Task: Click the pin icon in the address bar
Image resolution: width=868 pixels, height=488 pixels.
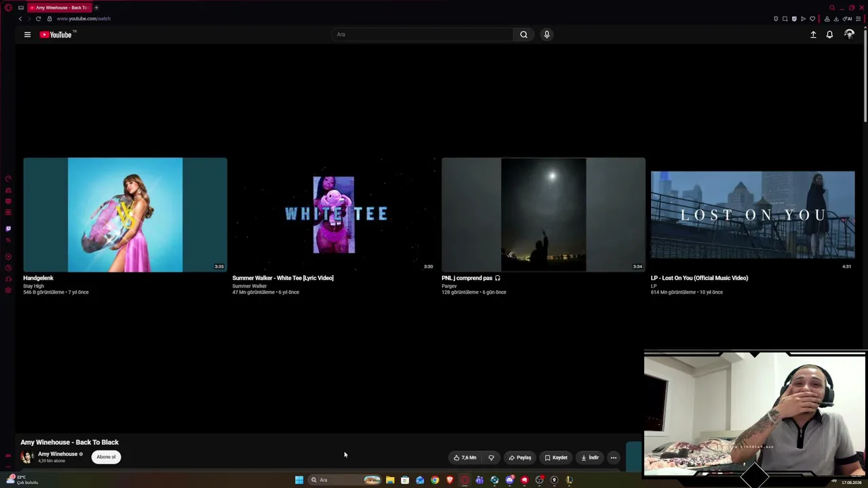Action: [776, 19]
